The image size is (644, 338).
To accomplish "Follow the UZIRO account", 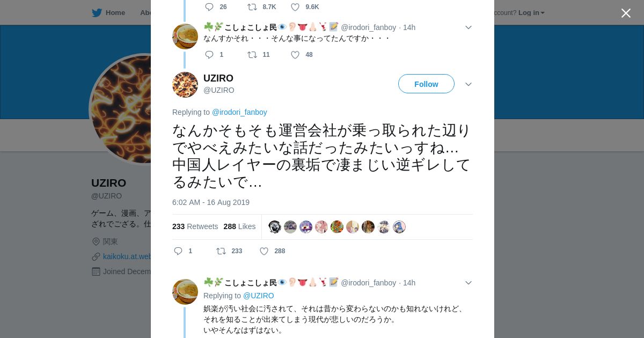I will pos(426,84).
